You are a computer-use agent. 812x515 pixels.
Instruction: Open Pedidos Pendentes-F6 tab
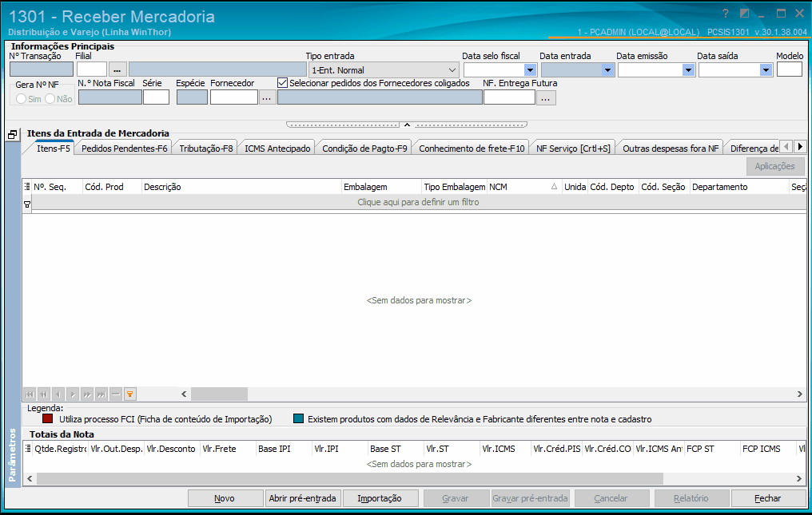(125, 149)
